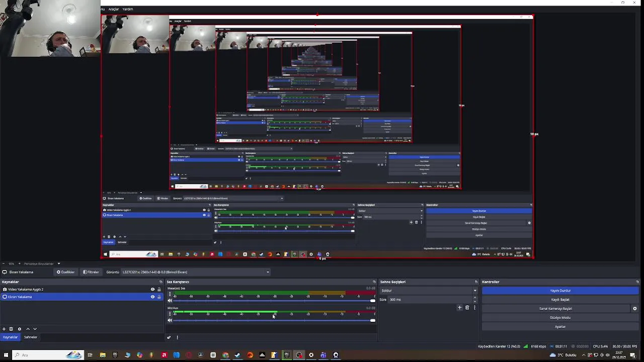Click the Süre 300 ms duration field
Screen dimensions: 644x362
pos(429,300)
